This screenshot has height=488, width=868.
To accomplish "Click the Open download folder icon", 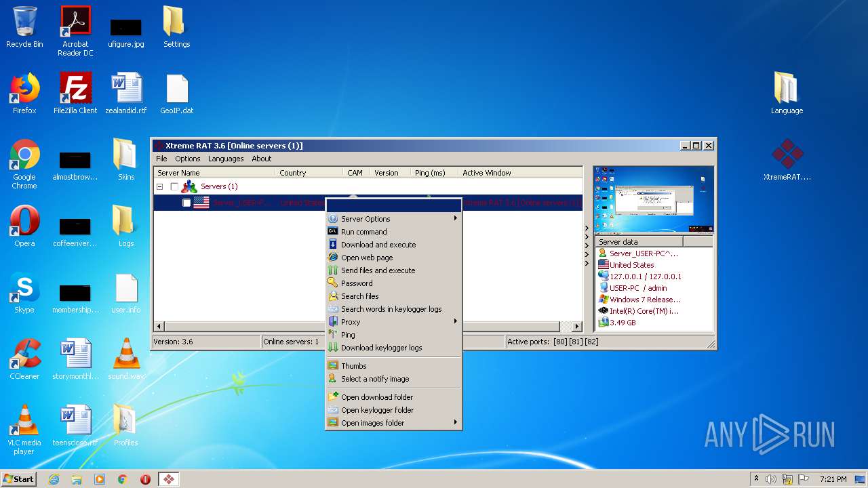I will (x=333, y=397).
